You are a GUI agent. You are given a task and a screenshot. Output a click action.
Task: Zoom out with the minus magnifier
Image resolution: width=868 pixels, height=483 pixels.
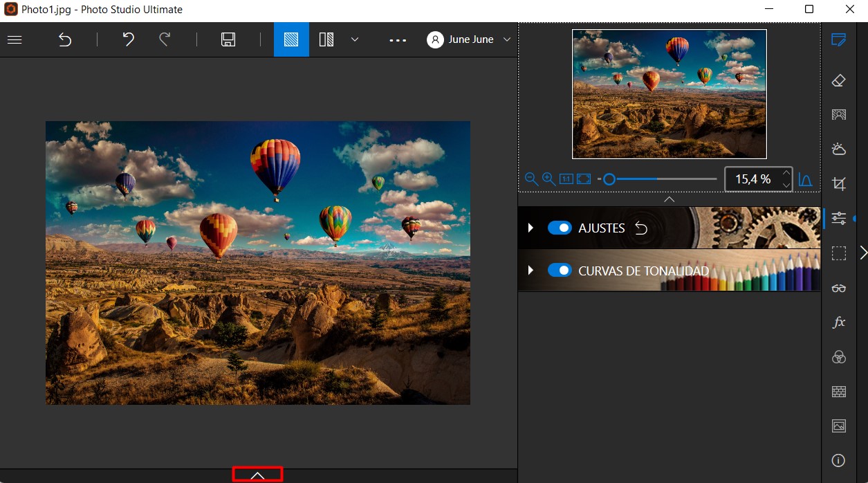pos(531,179)
